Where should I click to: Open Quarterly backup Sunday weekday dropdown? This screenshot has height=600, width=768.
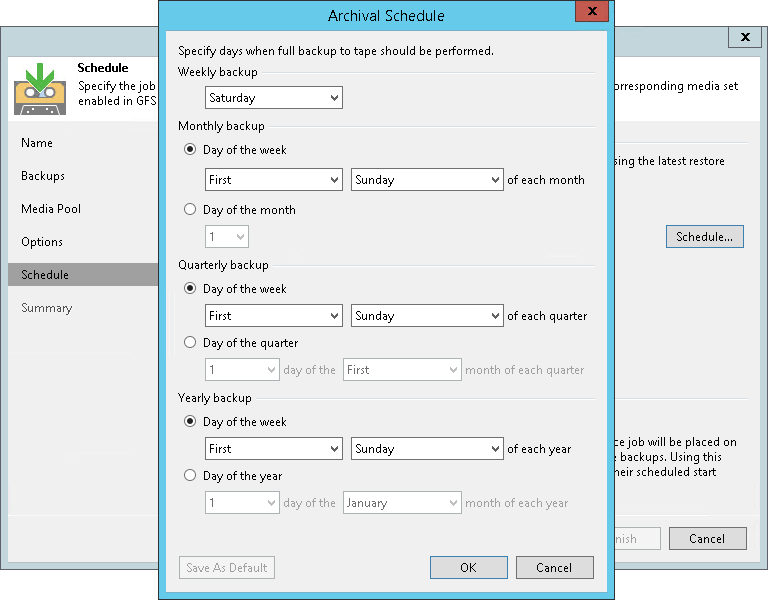[x=427, y=316]
